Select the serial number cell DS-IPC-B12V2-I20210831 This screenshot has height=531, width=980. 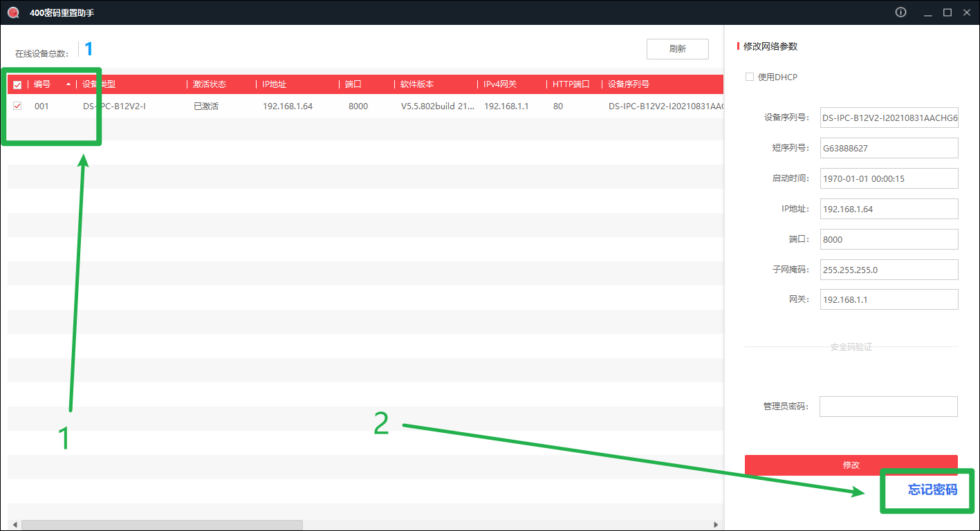coord(666,106)
